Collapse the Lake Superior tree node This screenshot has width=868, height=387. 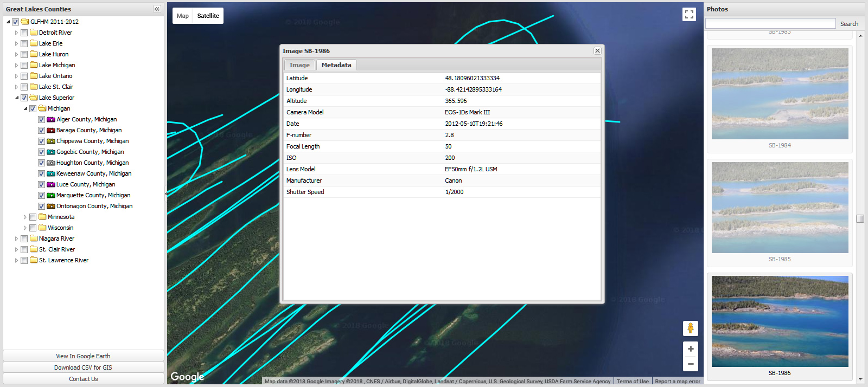coord(16,98)
